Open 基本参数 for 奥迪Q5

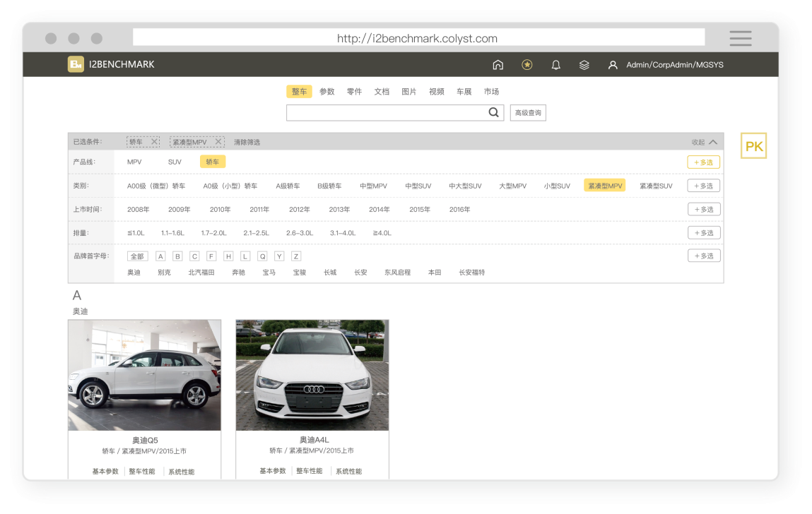105,472
